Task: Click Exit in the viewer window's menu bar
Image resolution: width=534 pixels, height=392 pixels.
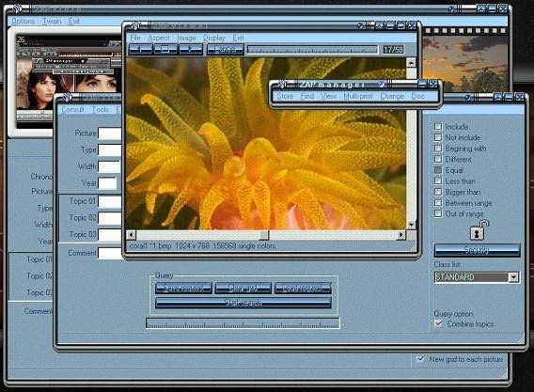Action: 238,38
